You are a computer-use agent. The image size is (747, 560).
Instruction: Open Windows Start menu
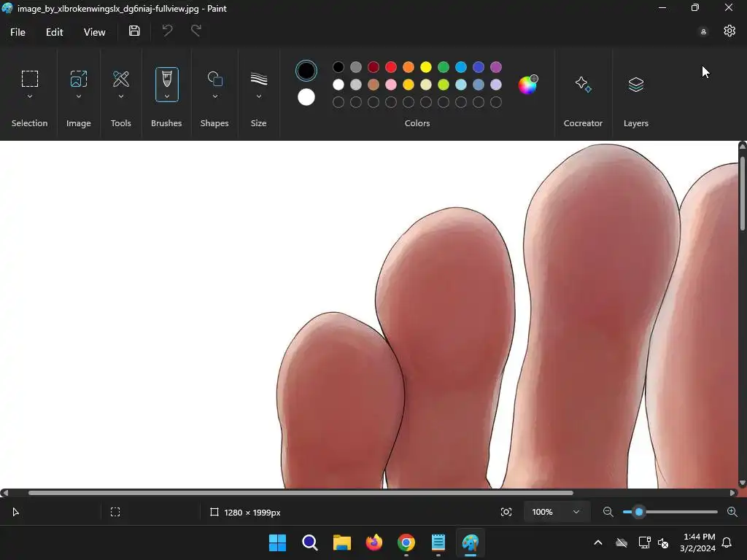click(277, 542)
